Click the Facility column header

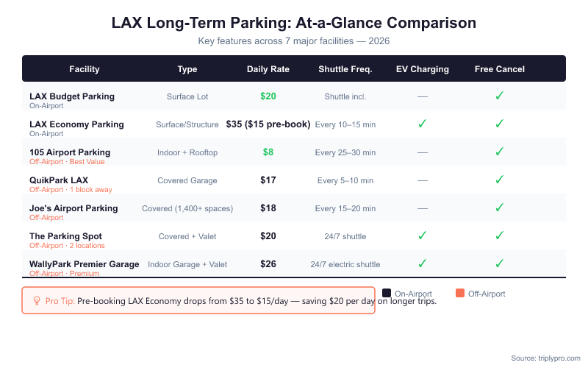point(85,69)
